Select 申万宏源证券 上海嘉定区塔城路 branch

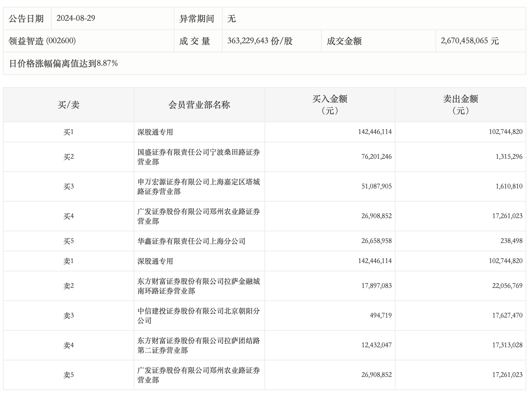(x=199, y=186)
